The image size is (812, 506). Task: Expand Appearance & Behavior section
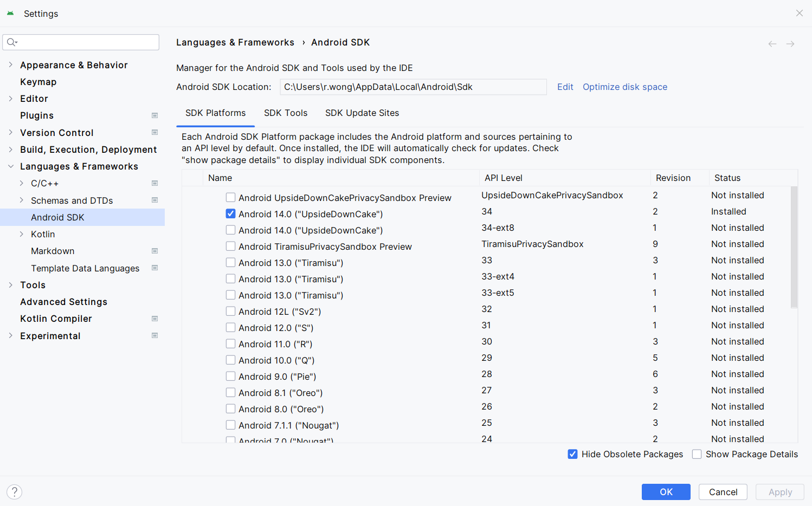(10, 65)
